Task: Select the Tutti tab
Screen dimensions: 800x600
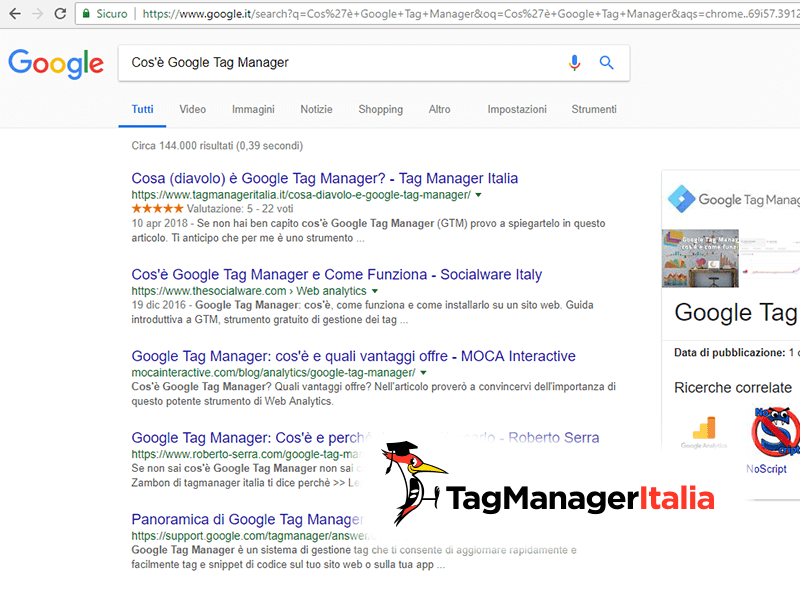Action: (142, 109)
